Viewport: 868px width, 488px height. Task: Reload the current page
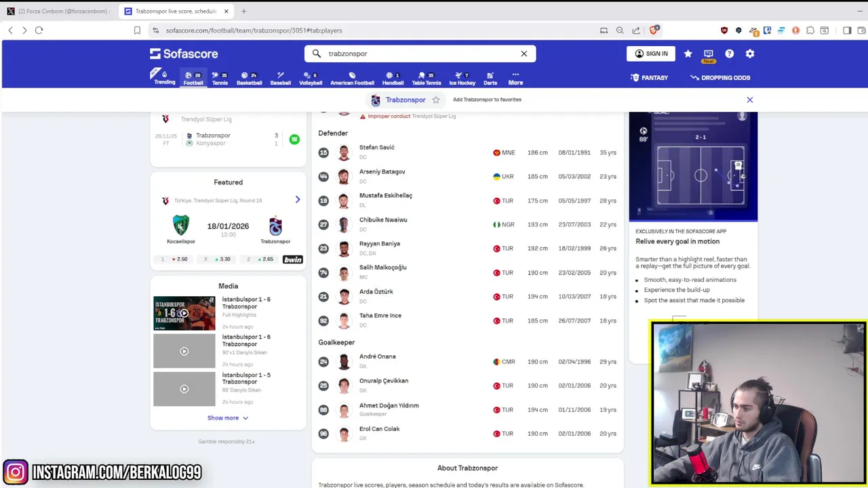(39, 30)
